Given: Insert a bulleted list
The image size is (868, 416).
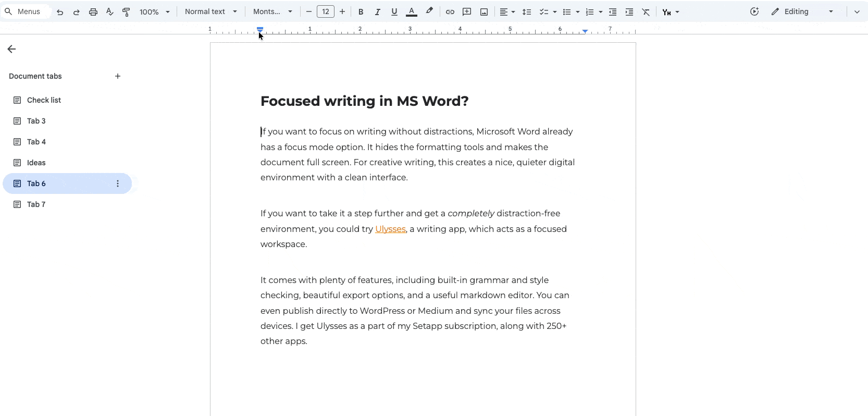Looking at the screenshot, I should (x=567, y=11).
